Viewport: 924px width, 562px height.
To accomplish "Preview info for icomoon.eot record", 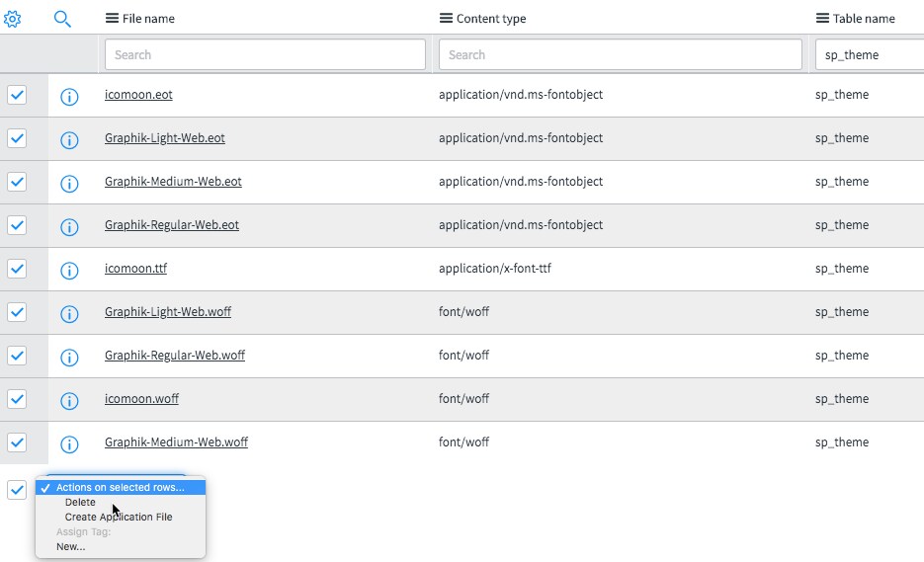I will 69,96.
